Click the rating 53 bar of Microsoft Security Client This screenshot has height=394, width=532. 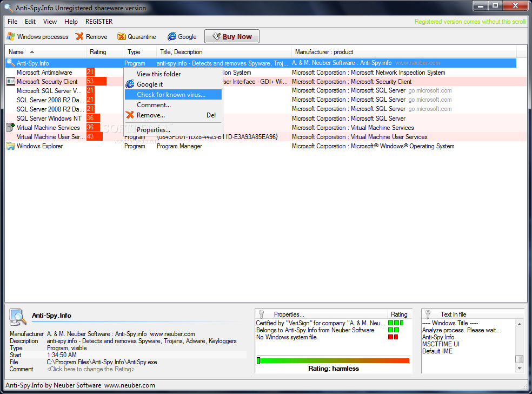[x=96, y=81]
